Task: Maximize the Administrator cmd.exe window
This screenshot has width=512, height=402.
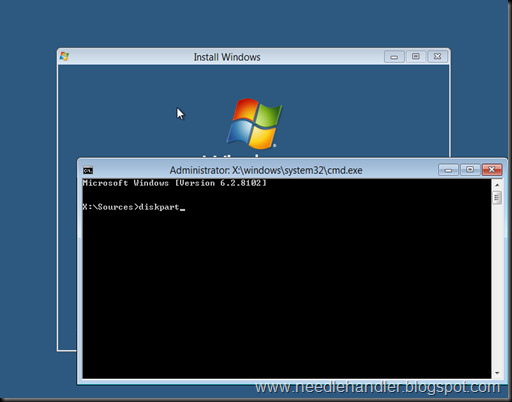Action: [x=470, y=170]
